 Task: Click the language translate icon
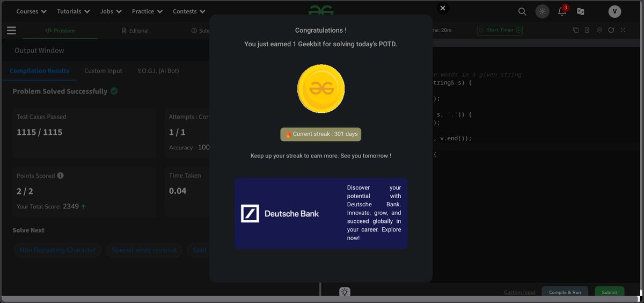580,11
